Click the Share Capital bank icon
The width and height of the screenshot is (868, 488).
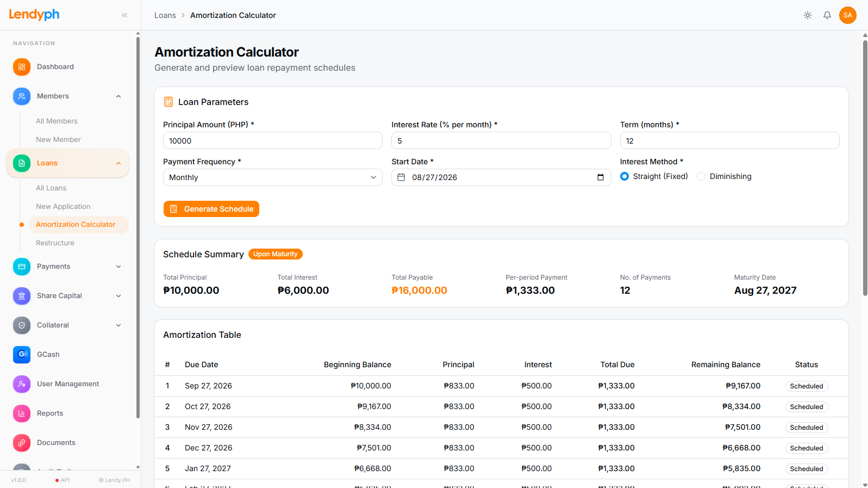[x=22, y=296]
